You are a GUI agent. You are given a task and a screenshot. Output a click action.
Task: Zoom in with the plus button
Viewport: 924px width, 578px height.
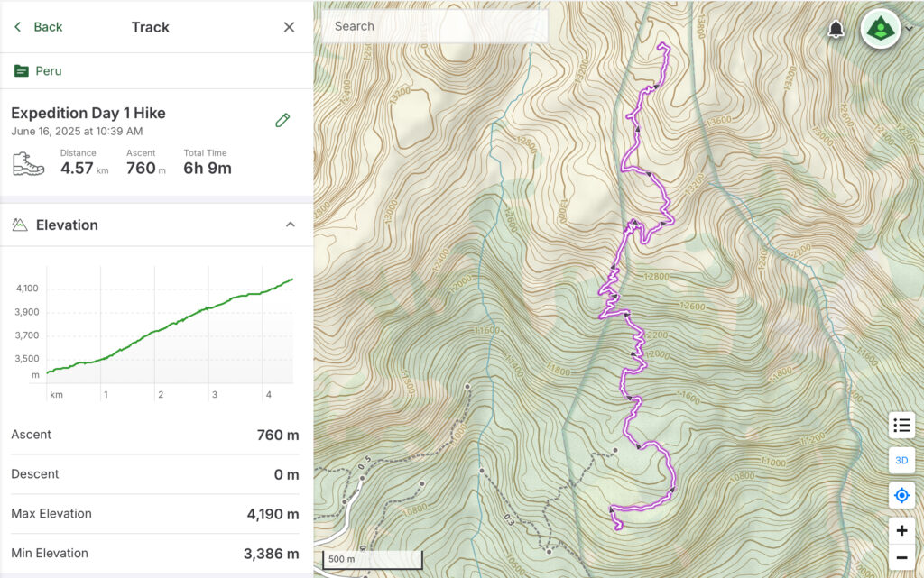[901, 530]
